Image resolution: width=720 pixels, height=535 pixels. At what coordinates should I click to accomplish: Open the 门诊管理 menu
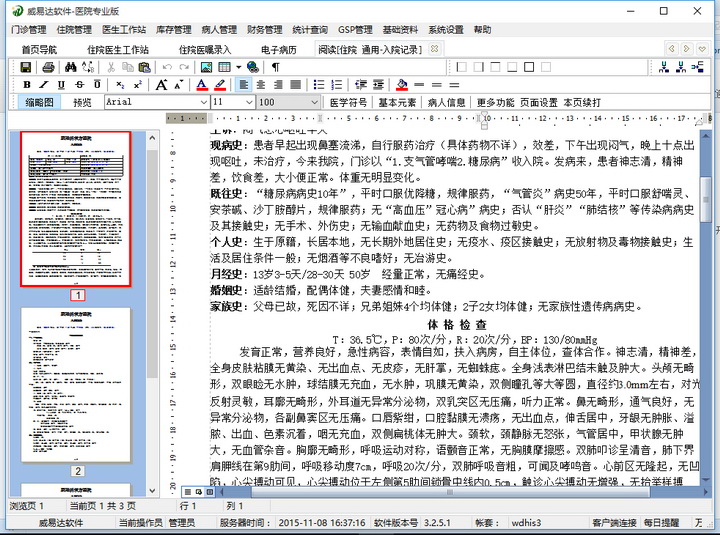(x=29, y=30)
